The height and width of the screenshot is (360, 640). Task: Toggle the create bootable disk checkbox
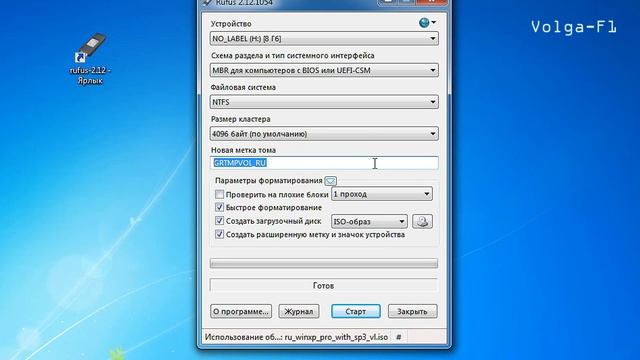point(219,221)
